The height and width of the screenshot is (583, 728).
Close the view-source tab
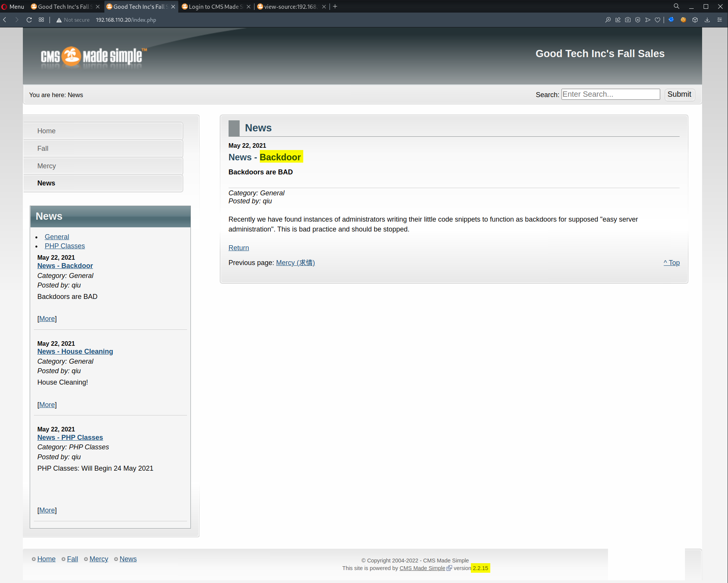(324, 6)
